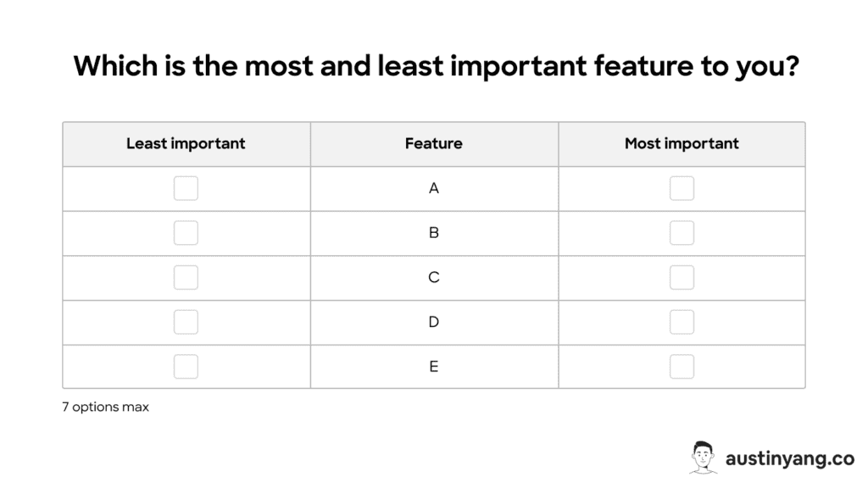The height and width of the screenshot is (488, 868).
Task: Tick Least important checkbox in row C
Action: (x=186, y=277)
